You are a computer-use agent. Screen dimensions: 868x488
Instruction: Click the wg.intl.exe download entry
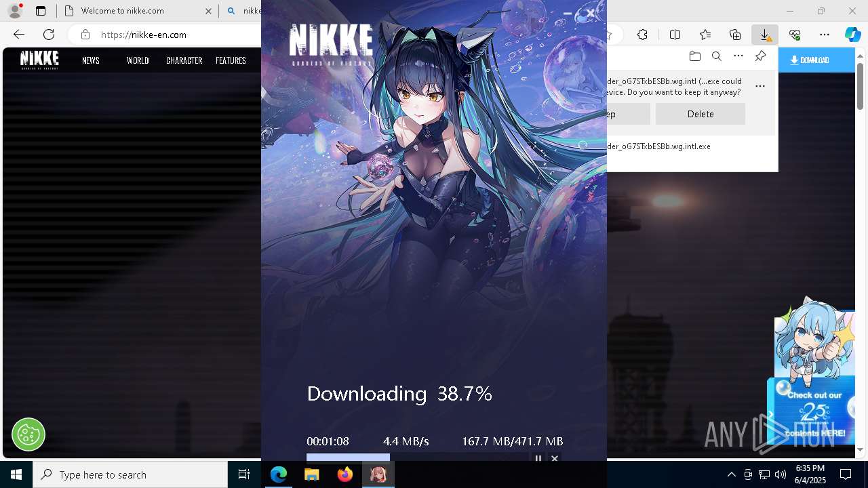point(658,146)
